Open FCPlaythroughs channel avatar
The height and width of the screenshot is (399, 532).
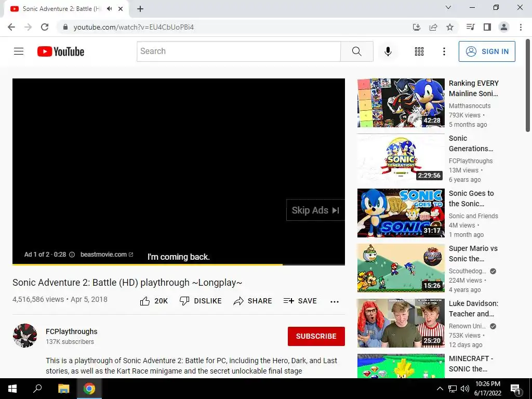pyautogui.click(x=25, y=336)
